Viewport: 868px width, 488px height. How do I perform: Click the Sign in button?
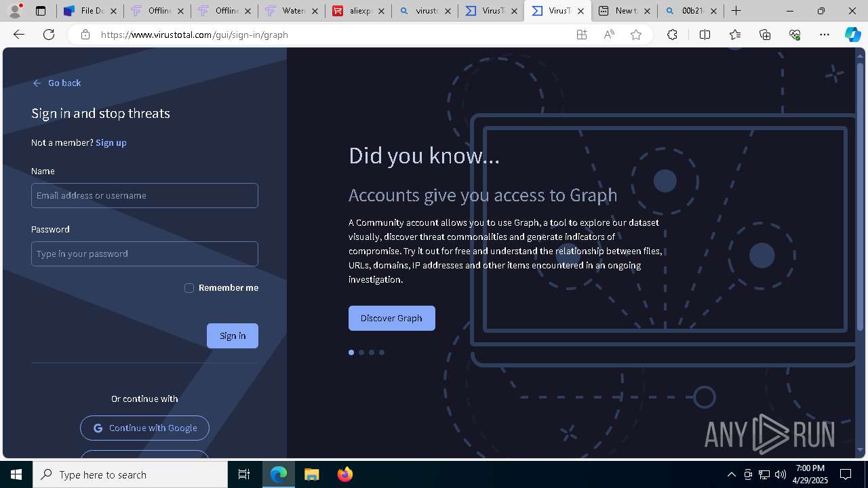point(233,335)
